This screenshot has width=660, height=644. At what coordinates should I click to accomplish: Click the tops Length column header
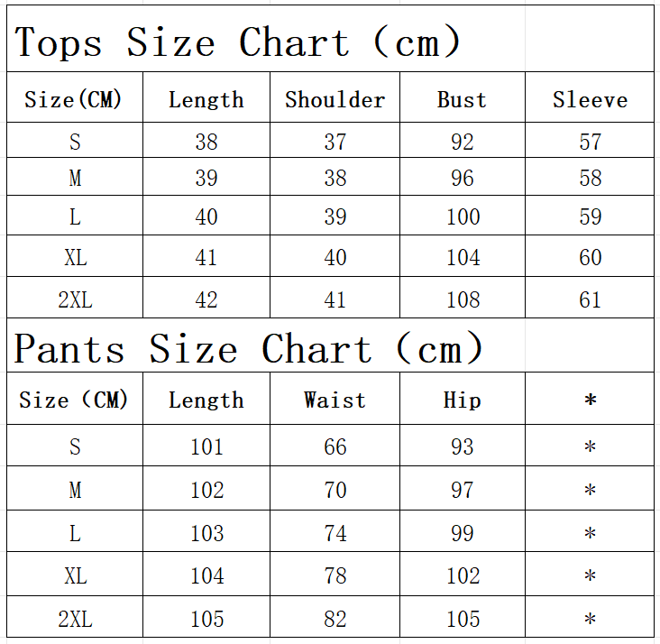(206, 100)
